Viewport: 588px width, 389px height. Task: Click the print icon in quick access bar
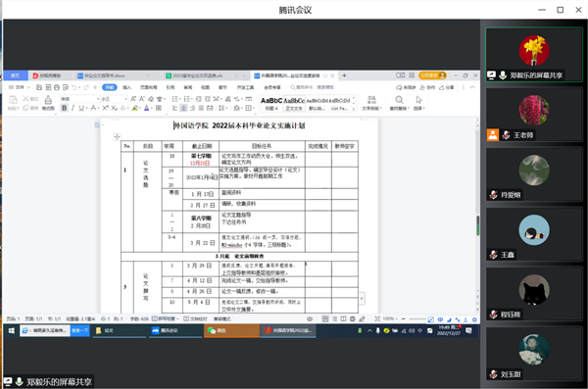(x=57, y=87)
